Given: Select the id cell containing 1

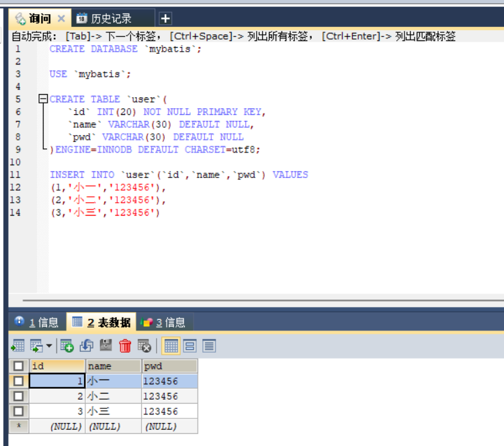Looking at the screenshot, I should pos(57,381).
